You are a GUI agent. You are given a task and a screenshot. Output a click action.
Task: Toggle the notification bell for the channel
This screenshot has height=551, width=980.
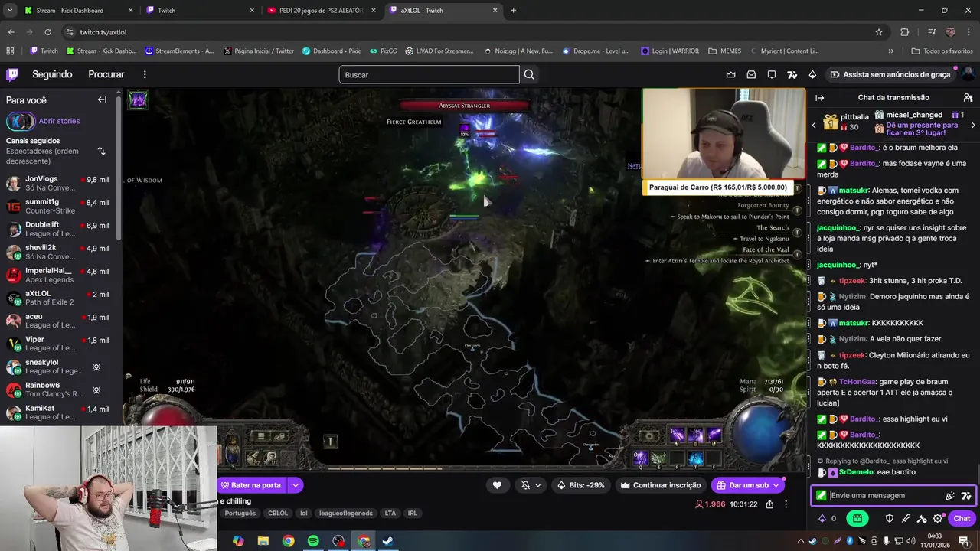coord(525,485)
